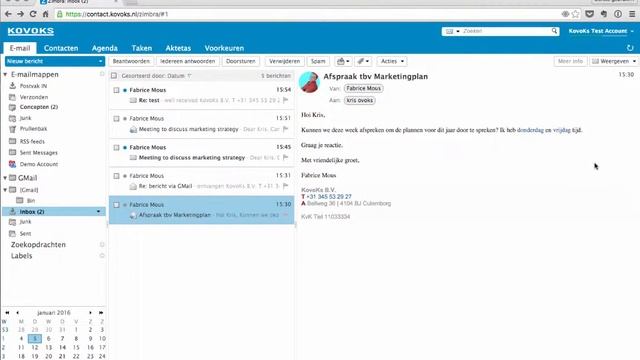Open Prullenbak trash folder
Image resolution: width=640 pixels, height=360 pixels.
(x=33, y=129)
